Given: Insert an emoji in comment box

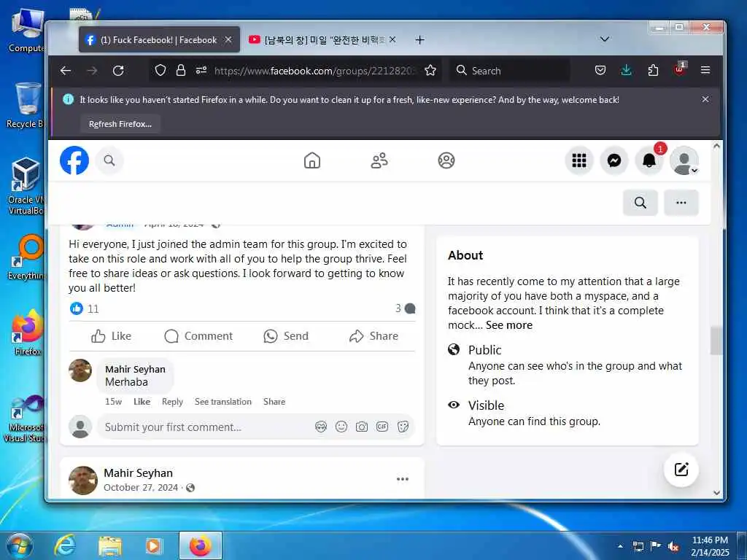Looking at the screenshot, I should coord(341,427).
